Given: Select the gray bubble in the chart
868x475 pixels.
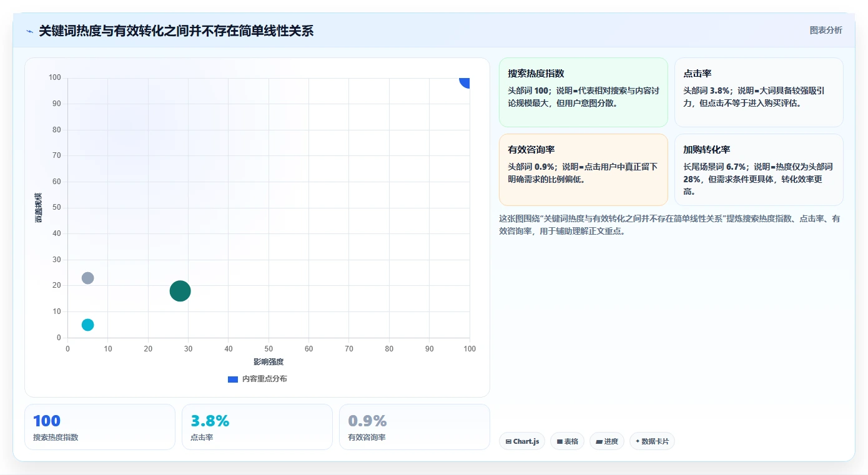Looking at the screenshot, I should [x=87, y=278].
